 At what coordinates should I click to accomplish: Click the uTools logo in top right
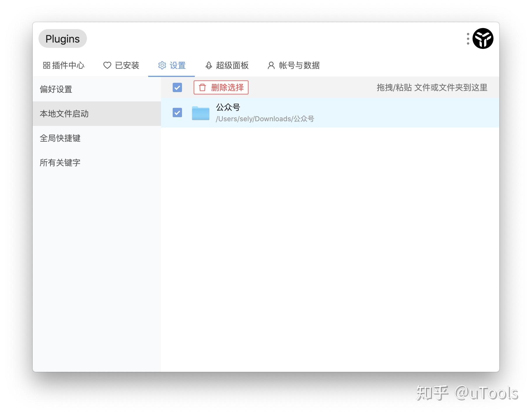coord(483,38)
